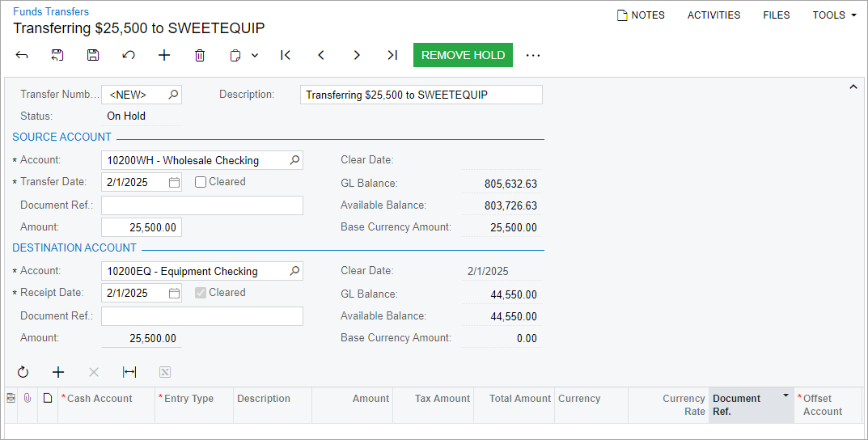
Task: Follow the Funds Transfers breadcrumb link
Action: pyautogui.click(x=51, y=11)
